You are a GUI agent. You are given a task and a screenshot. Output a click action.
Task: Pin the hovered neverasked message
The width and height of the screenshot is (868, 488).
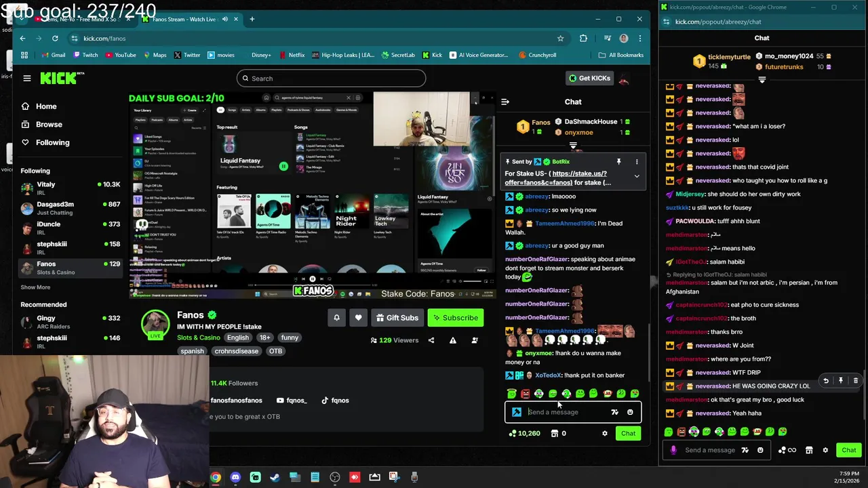[x=841, y=381]
